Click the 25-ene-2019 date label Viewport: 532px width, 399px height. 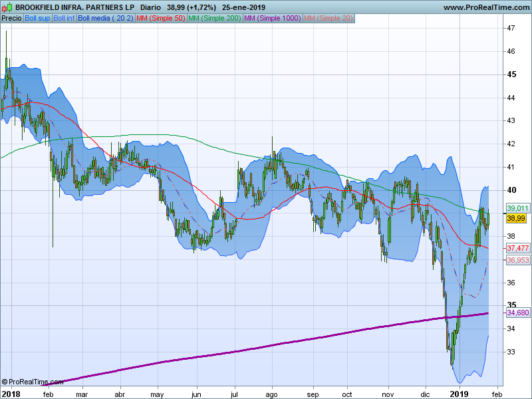[x=243, y=7]
